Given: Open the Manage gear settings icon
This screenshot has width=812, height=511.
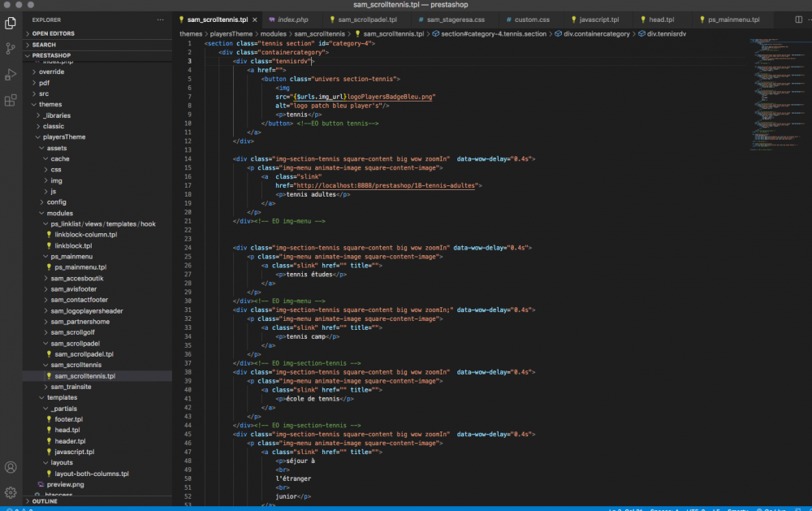Looking at the screenshot, I should click(11, 492).
